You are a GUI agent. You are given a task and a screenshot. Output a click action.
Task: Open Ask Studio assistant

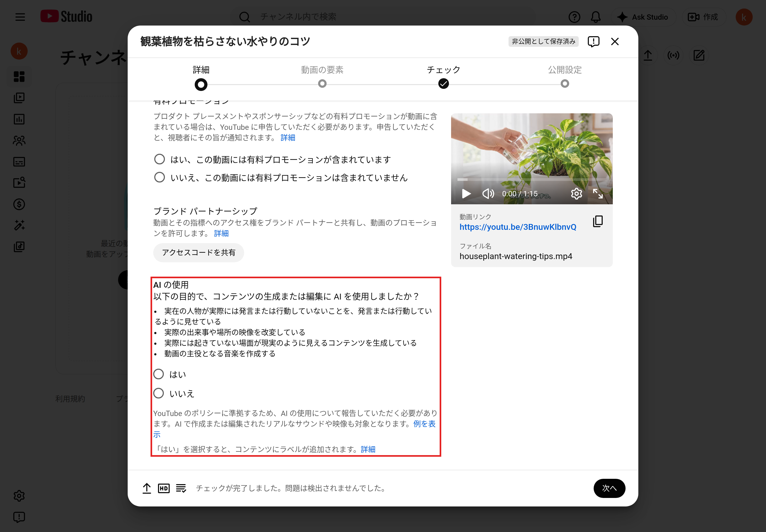point(643,17)
